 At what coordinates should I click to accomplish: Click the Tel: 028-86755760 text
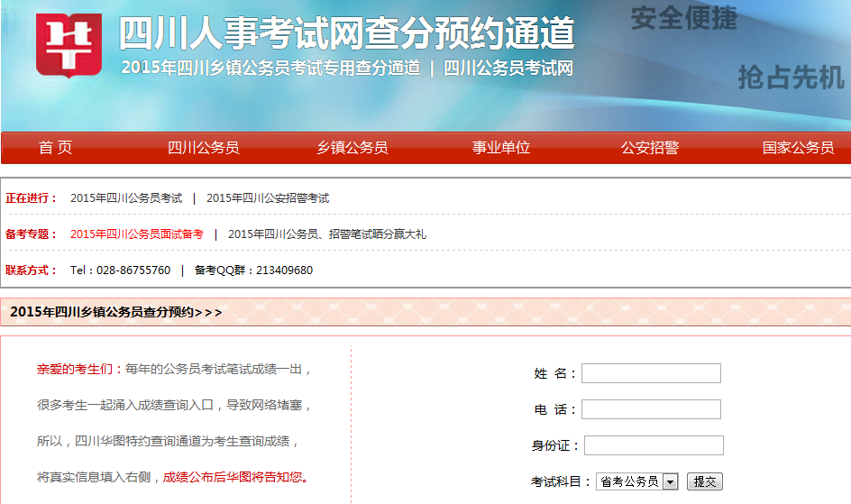(x=121, y=270)
